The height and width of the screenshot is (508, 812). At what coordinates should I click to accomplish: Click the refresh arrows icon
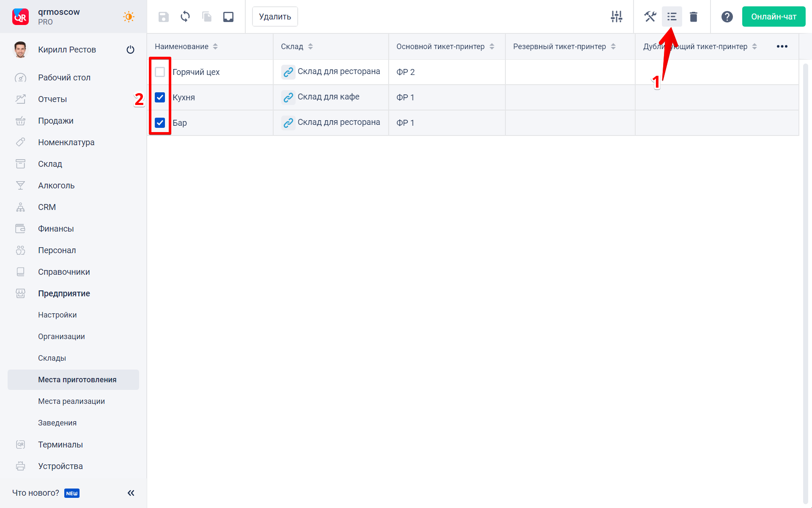point(185,17)
